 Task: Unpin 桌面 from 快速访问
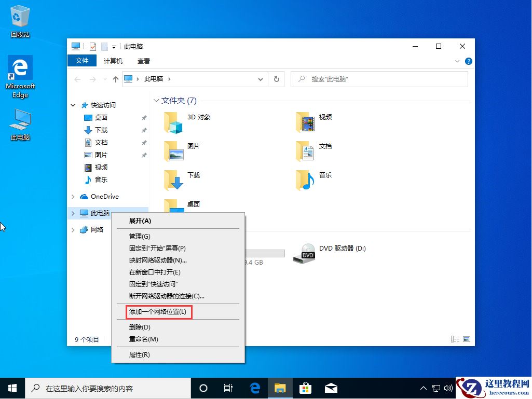point(144,117)
